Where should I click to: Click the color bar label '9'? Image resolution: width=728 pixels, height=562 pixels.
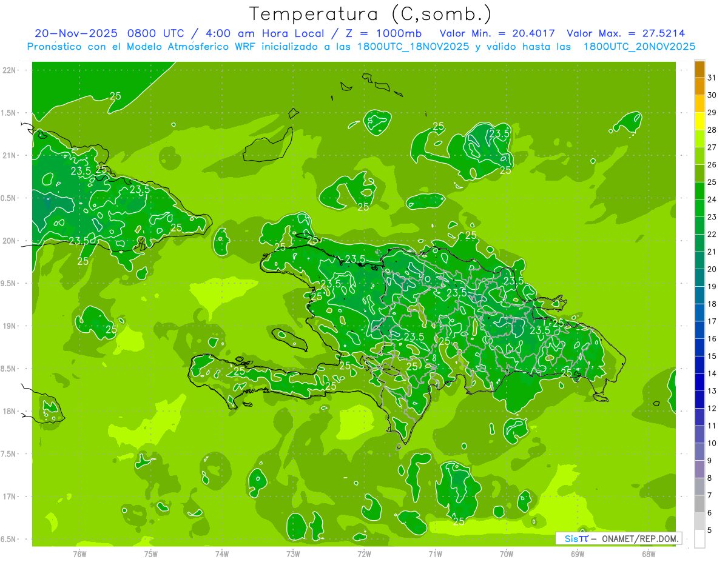pyautogui.click(x=710, y=461)
